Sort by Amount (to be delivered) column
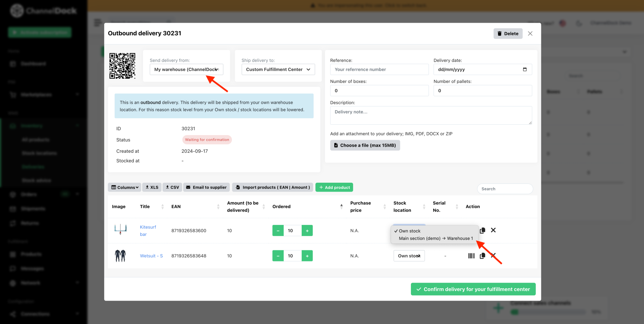The height and width of the screenshot is (324, 644). click(x=264, y=207)
